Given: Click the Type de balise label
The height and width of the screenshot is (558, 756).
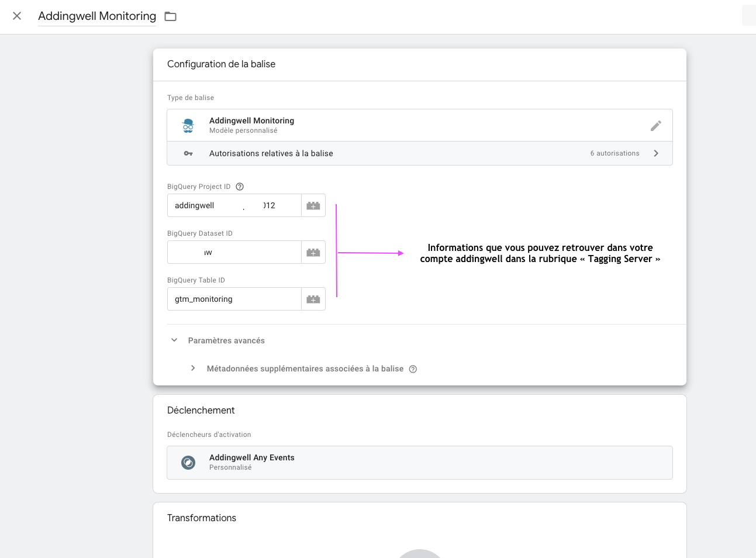Looking at the screenshot, I should pos(191,98).
